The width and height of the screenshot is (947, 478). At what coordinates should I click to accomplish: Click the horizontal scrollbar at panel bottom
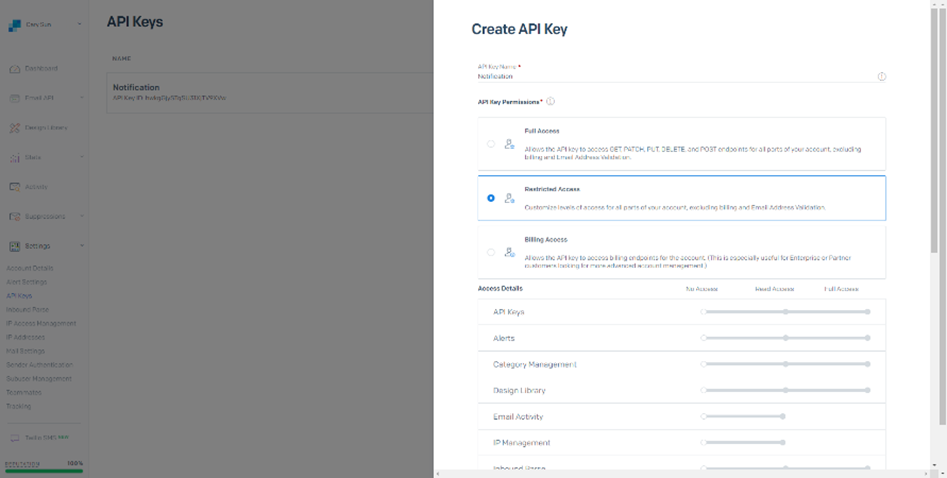point(681,474)
